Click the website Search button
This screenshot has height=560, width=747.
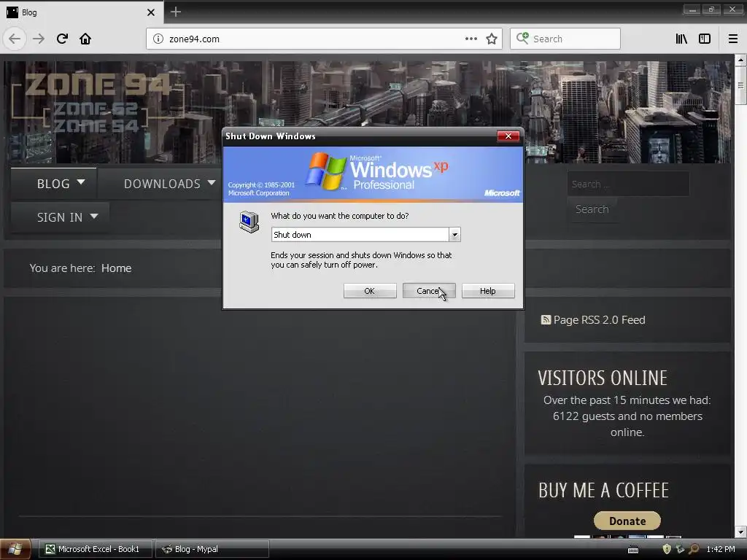click(x=592, y=209)
